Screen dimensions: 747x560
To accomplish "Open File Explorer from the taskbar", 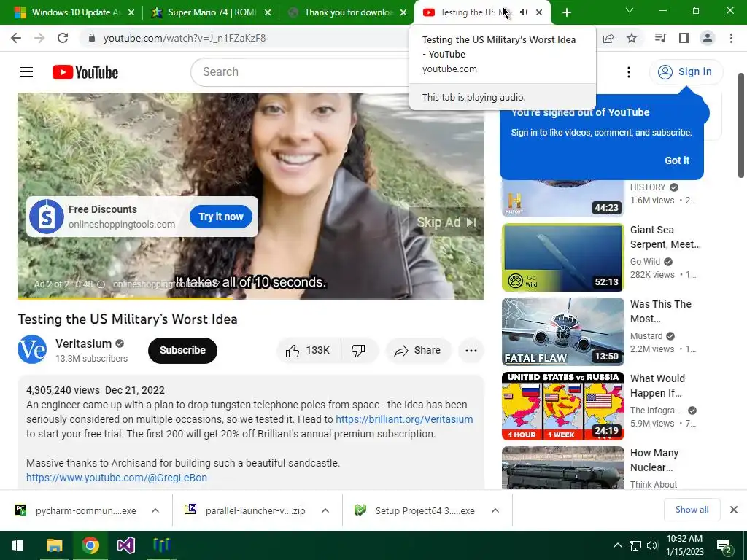I will point(54,545).
